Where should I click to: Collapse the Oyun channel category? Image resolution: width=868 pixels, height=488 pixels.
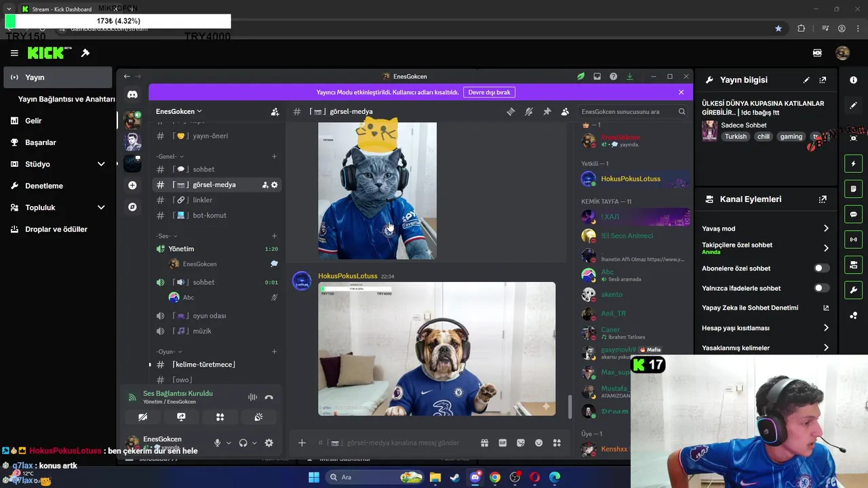point(169,352)
